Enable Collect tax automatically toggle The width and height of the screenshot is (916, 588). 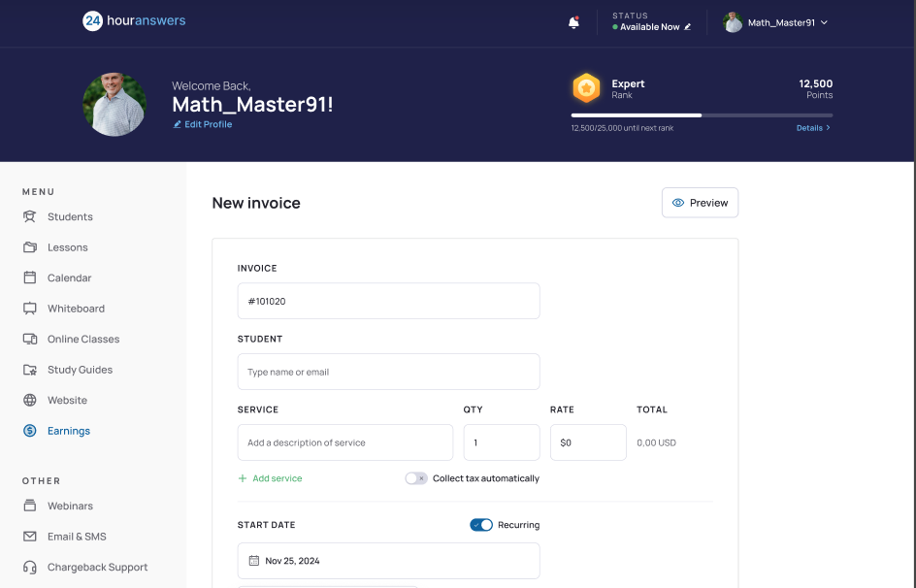(416, 478)
